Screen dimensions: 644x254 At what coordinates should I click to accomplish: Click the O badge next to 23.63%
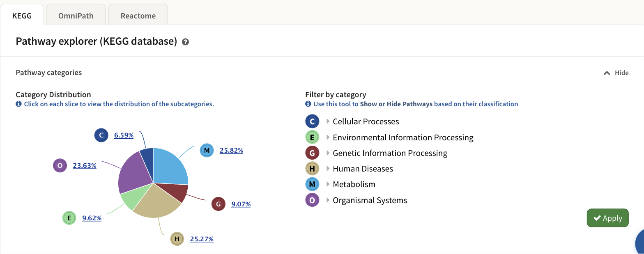(x=60, y=166)
